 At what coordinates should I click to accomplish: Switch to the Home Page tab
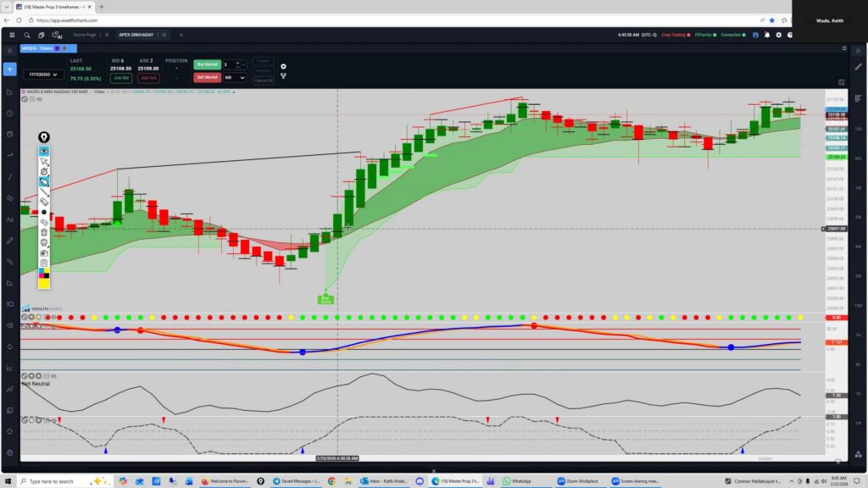click(x=84, y=35)
